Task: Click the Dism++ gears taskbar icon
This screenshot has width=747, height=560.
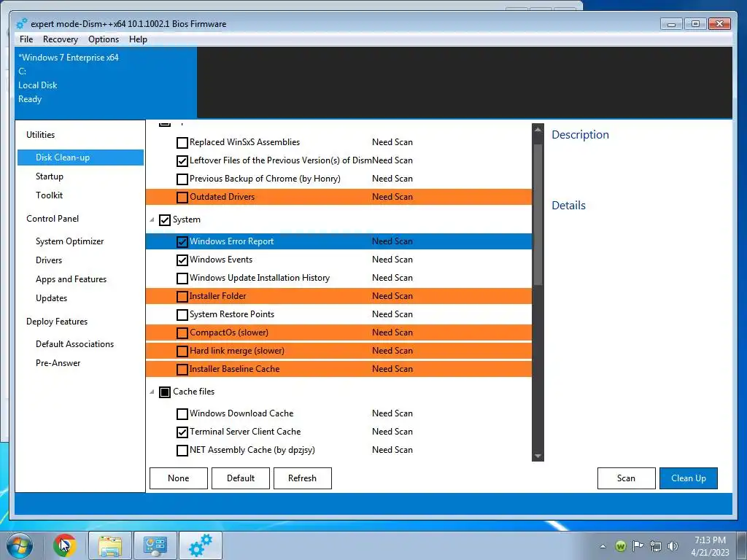Action: tap(200, 545)
